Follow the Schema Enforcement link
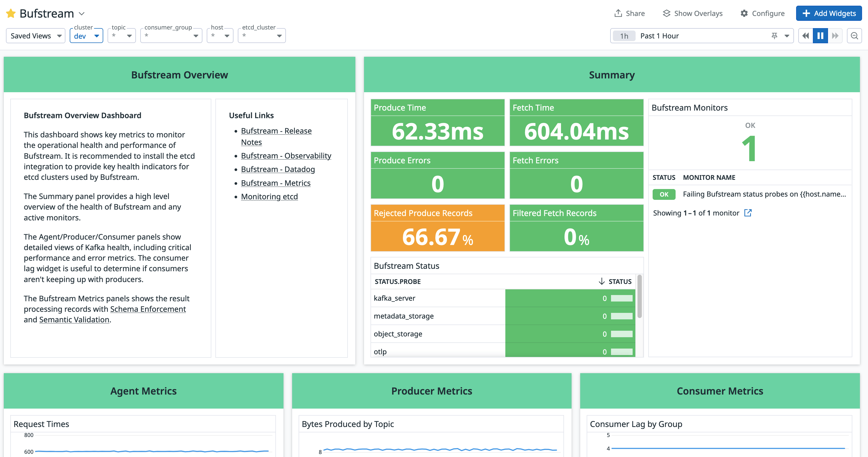This screenshot has width=868, height=457. (148, 309)
